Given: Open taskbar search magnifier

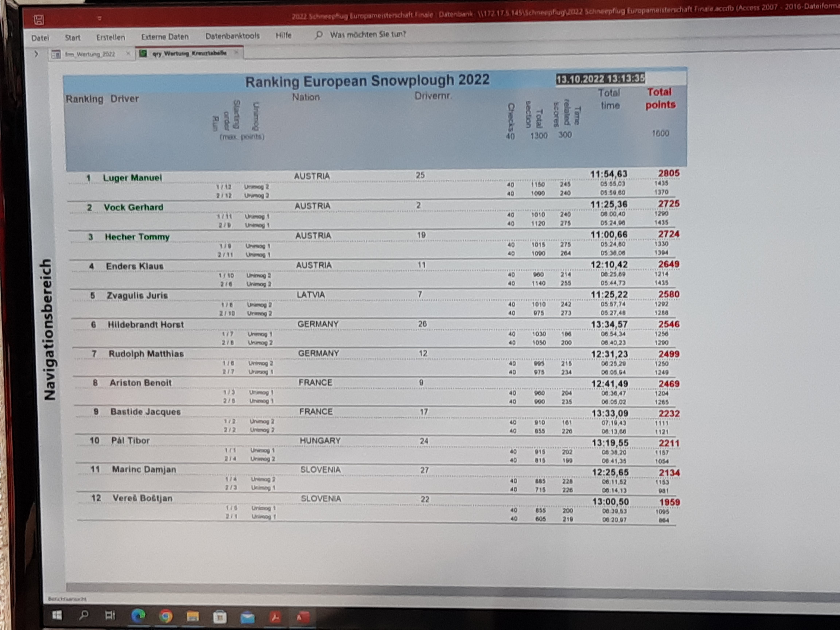Looking at the screenshot, I should (x=83, y=615).
